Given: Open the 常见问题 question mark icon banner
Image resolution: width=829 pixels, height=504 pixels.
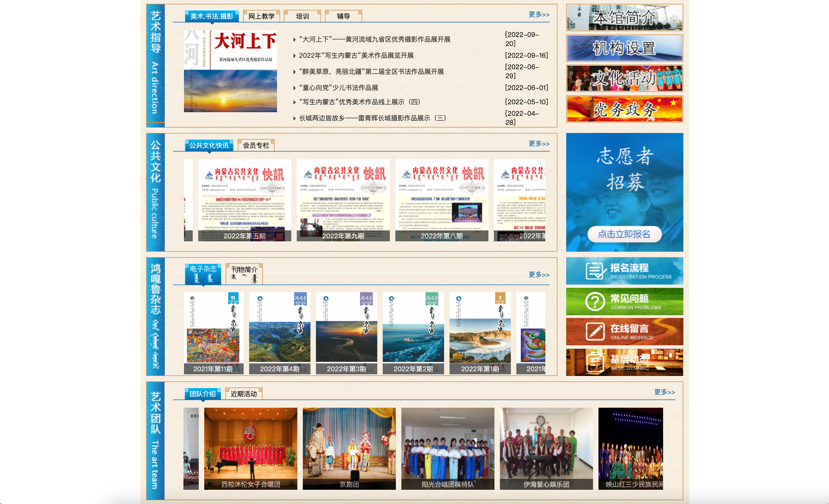Looking at the screenshot, I should click(x=624, y=301).
